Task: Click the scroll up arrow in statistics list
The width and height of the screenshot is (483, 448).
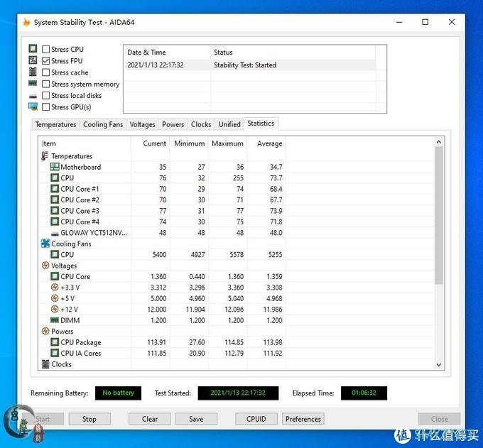Action: point(439,142)
